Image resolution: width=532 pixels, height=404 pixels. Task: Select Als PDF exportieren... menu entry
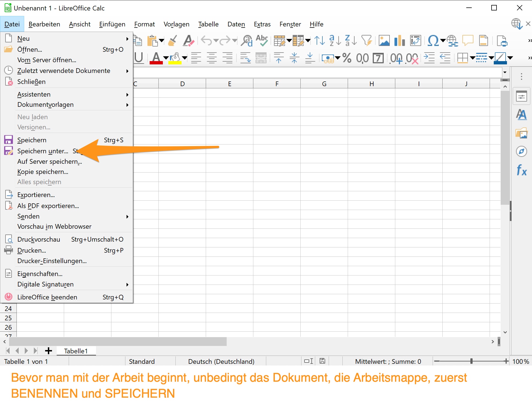[48, 206]
